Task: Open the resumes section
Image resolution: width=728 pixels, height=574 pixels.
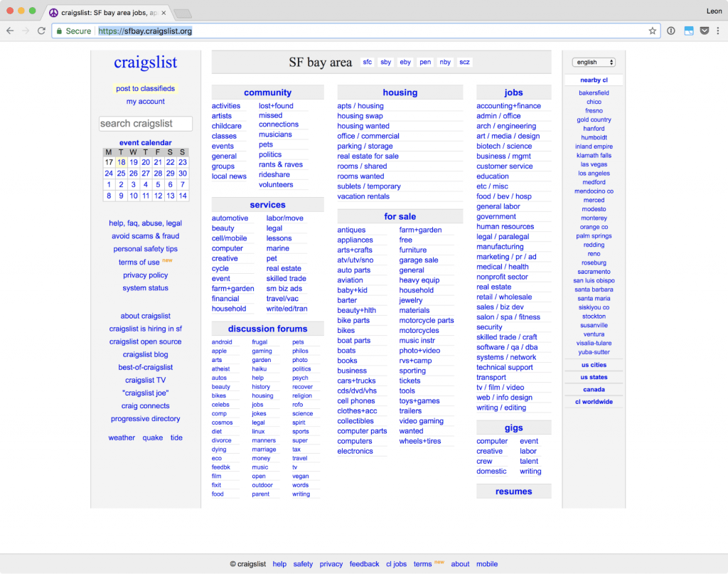Action: pos(513,491)
